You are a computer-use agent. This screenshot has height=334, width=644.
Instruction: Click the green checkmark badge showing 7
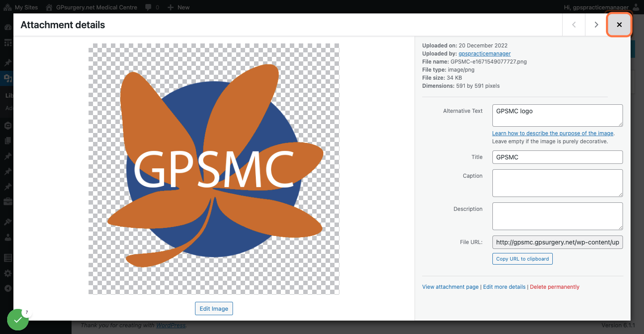coord(18,320)
